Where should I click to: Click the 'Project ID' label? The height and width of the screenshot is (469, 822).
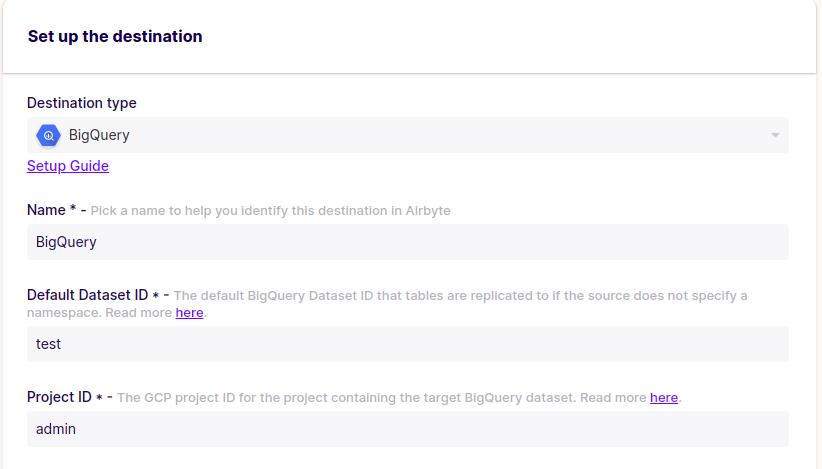click(x=59, y=397)
